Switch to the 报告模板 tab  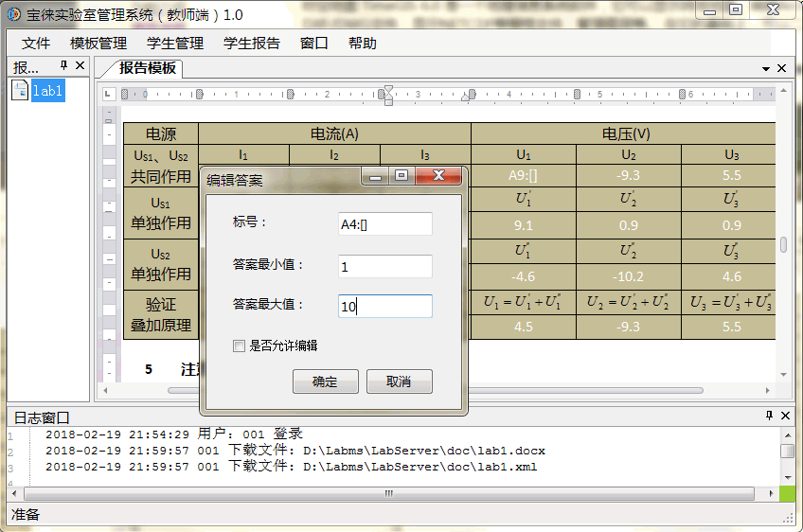click(x=147, y=68)
